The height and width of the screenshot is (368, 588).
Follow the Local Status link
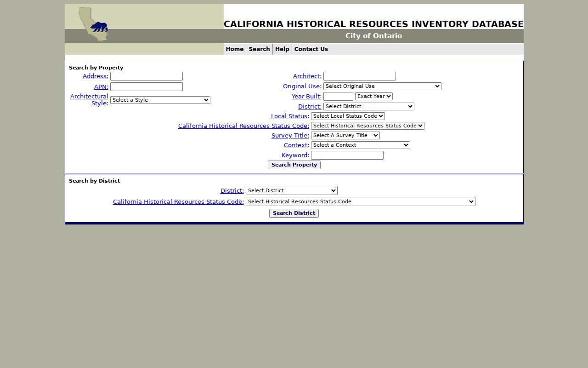(x=290, y=116)
